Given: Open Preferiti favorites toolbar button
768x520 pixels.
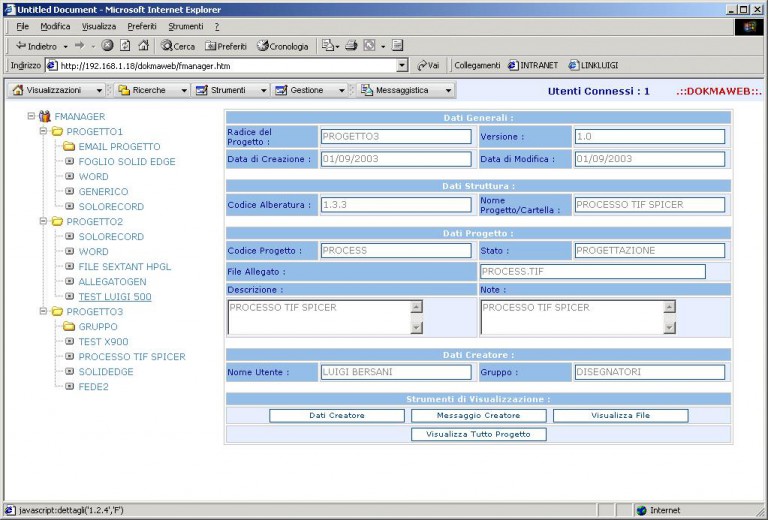Looking at the screenshot, I should [x=226, y=46].
